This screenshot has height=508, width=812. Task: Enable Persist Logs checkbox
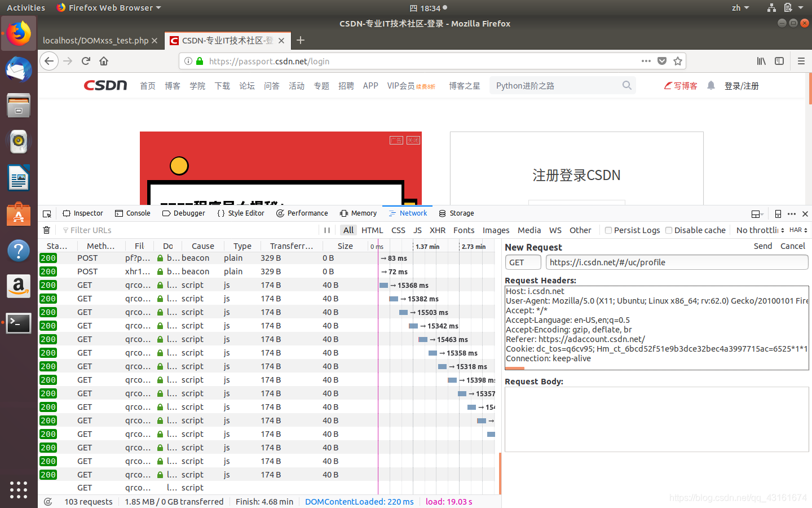pyautogui.click(x=608, y=230)
